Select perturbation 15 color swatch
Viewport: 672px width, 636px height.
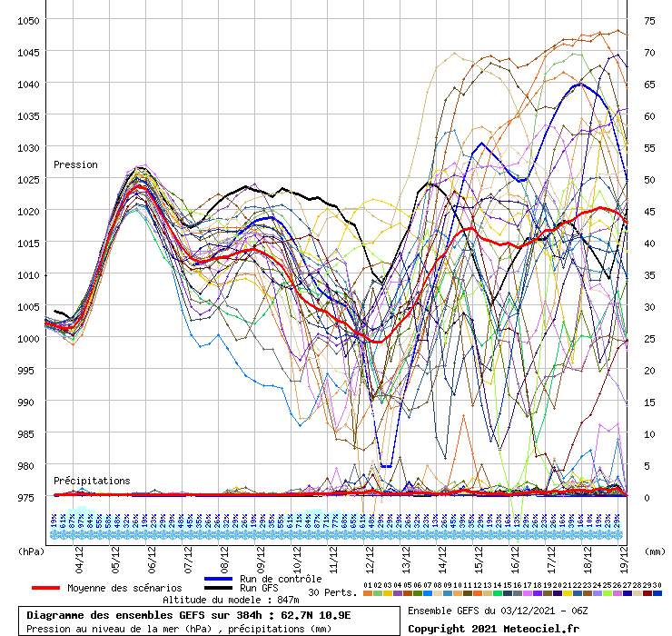coord(508,592)
